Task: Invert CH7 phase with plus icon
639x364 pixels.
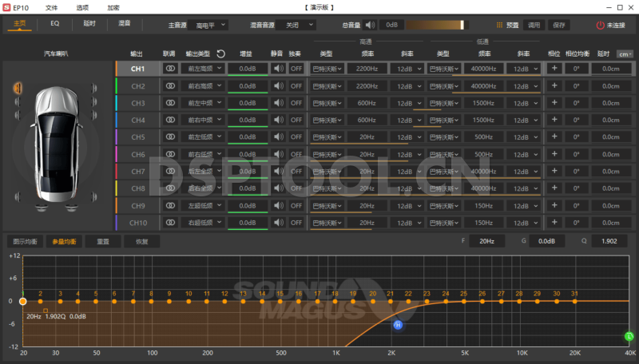Action: click(x=554, y=171)
